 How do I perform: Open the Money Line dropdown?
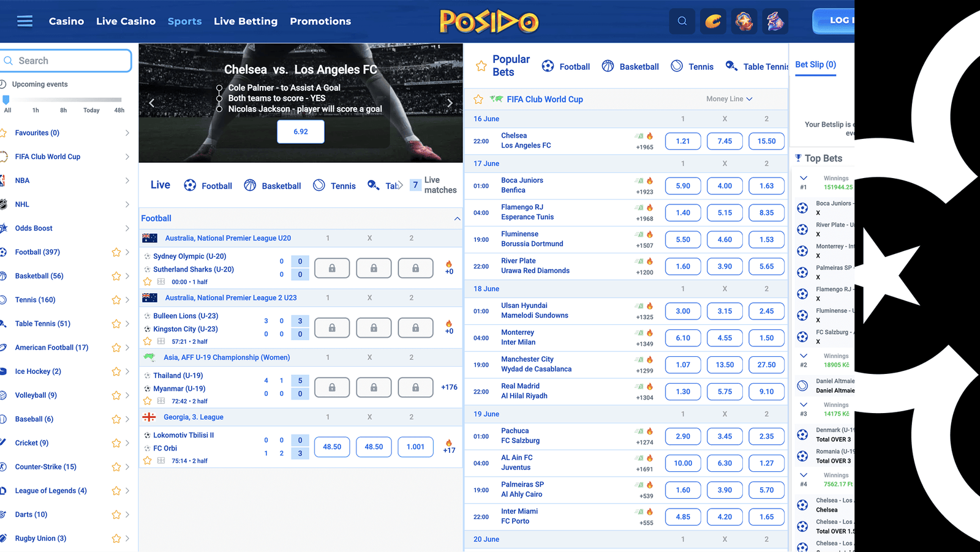[729, 99]
